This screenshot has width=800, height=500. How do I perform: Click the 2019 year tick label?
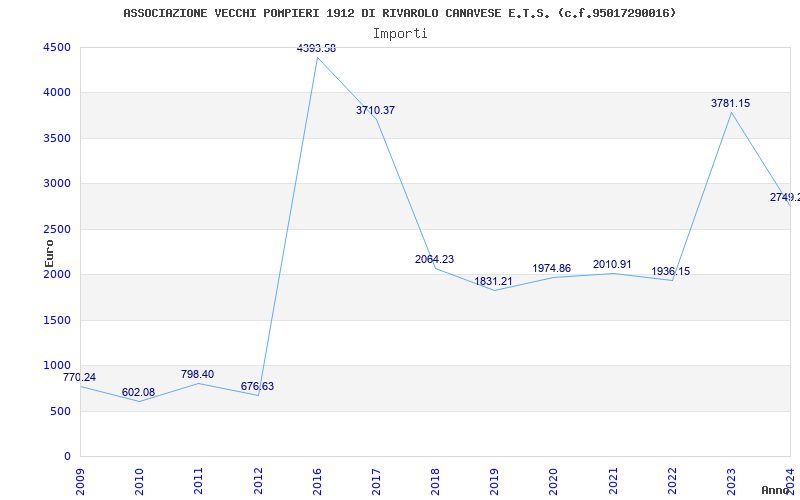[494, 481]
